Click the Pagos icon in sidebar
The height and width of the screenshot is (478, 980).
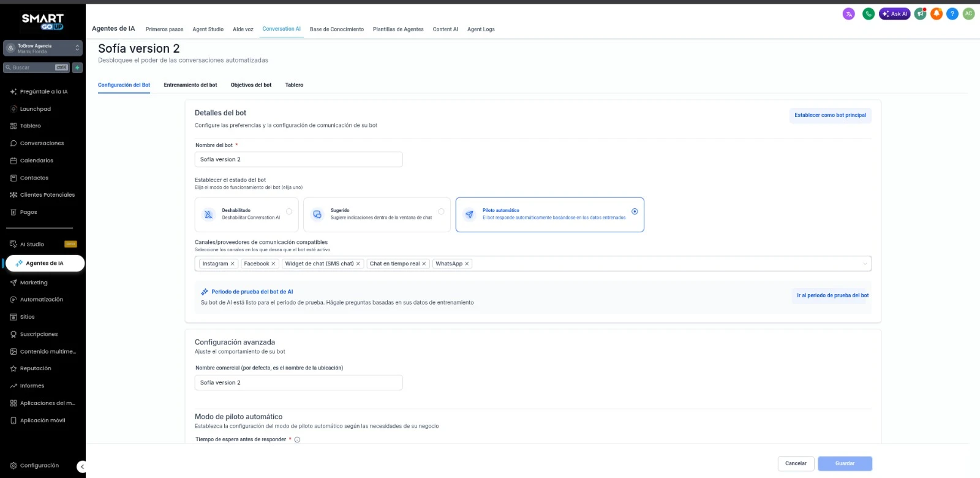(x=13, y=212)
